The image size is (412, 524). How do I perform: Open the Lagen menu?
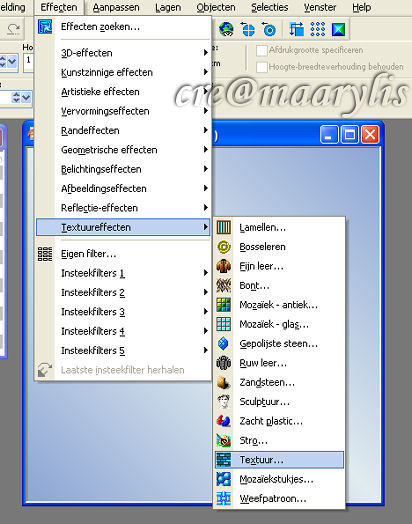[x=168, y=7]
